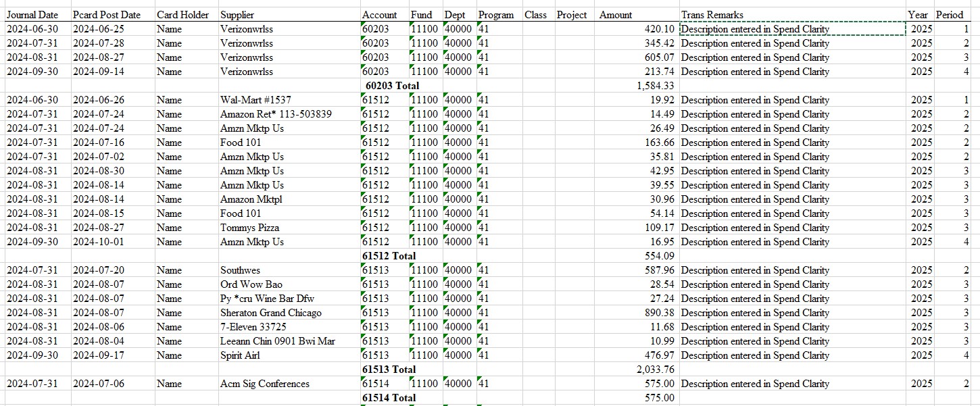
Task: Select the 'Southwes' supplier cell
Action: click(x=289, y=270)
